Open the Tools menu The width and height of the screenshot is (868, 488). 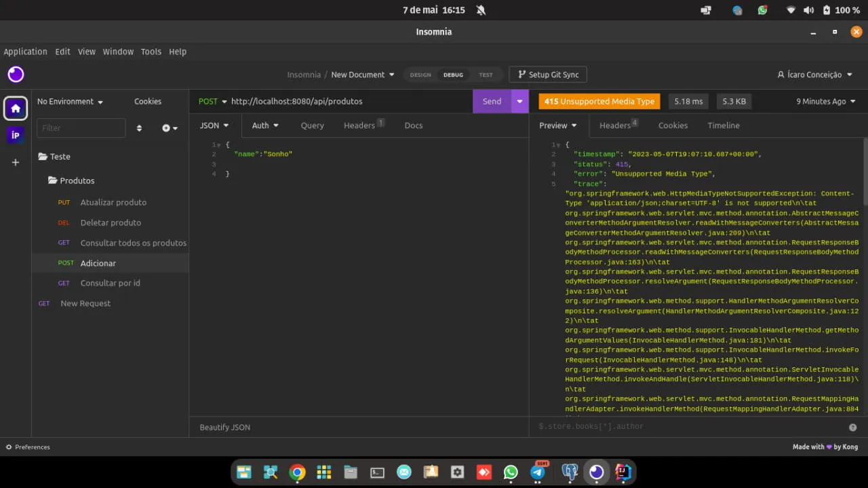click(x=151, y=52)
